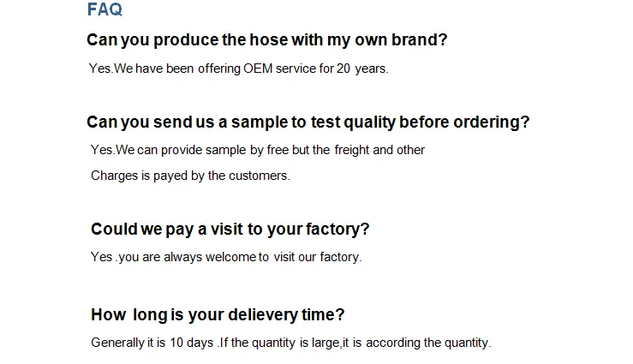The height and width of the screenshot is (364, 633).
Task: Click the answer beginning "Generally it is 10 days"
Action: pyautogui.click(x=291, y=343)
